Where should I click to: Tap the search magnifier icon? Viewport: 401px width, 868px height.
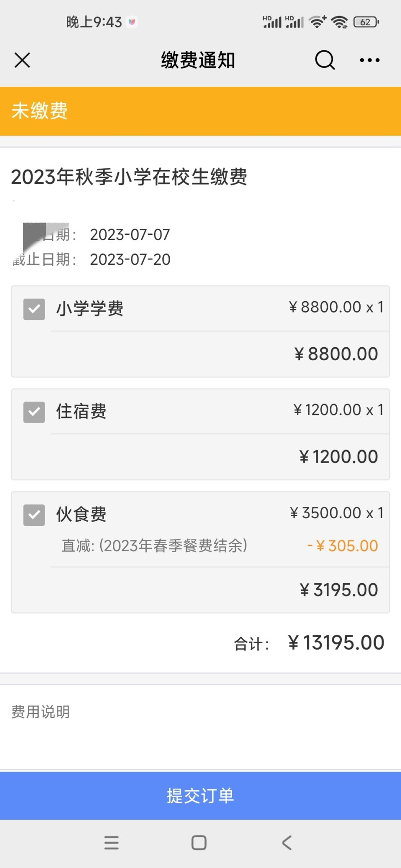coord(325,60)
